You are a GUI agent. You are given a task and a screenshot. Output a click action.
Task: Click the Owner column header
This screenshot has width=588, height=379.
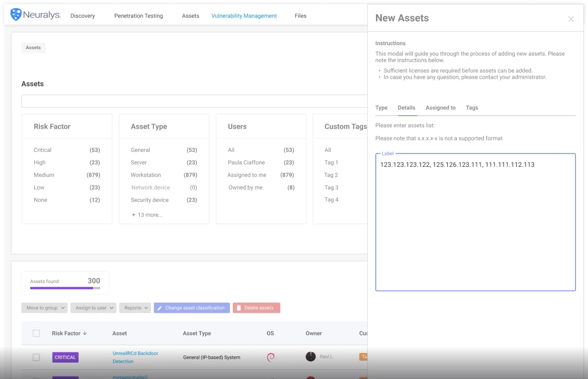pos(314,333)
